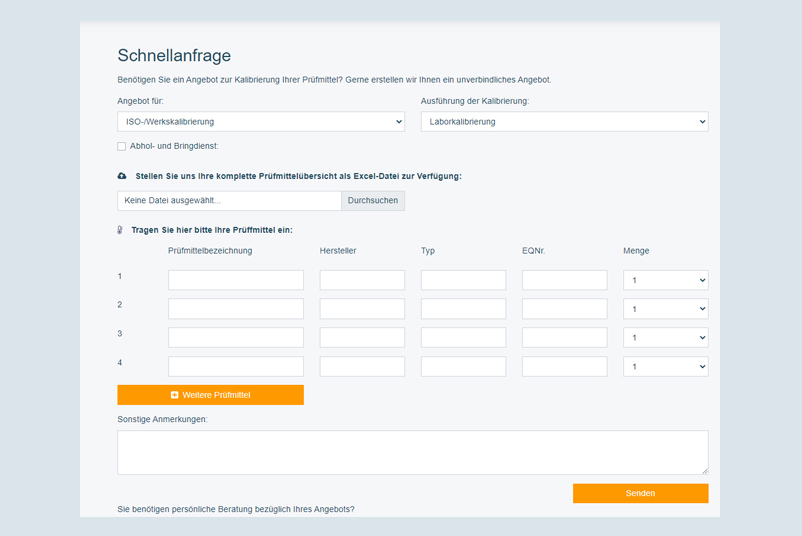Focus Typ field in row 4
This screenshot has width=802, height=536.
pyautogui.click(x=463, y=367)
